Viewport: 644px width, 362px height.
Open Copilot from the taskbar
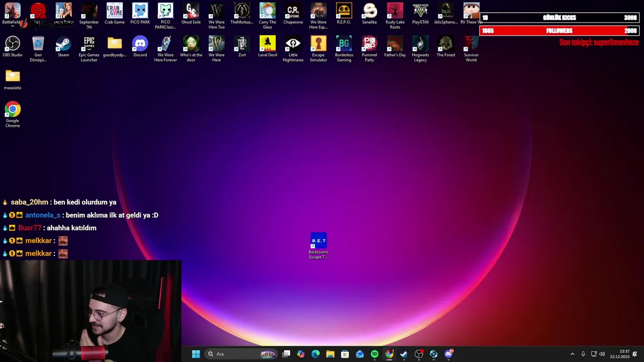[x=301, y=354]
